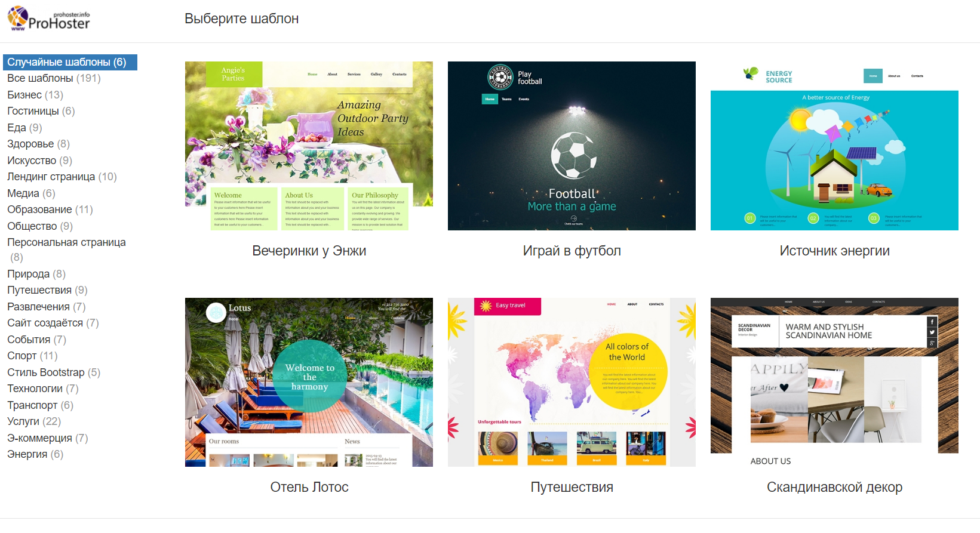Open the Play football template thumbnail
Viewport: 980px width, 533px height.
572,146
